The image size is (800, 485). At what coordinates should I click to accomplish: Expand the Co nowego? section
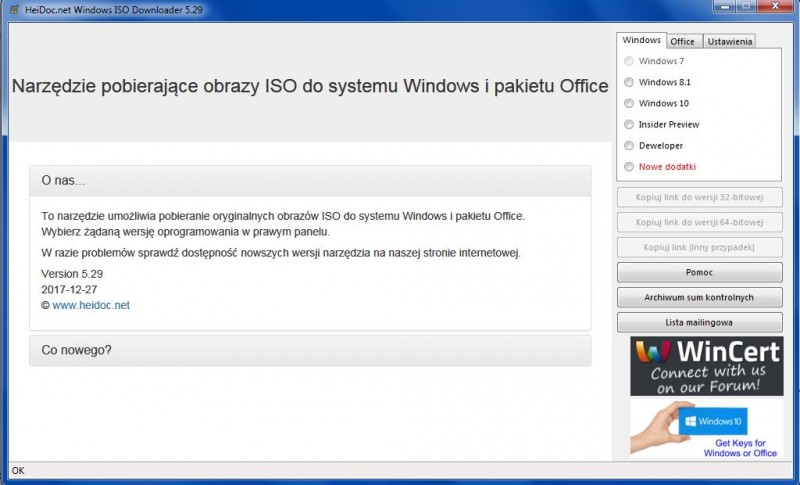point(310,350)
